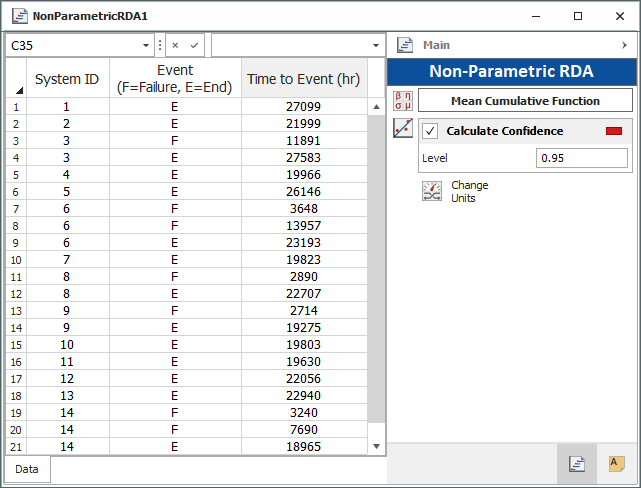Select cell with time value 27099
Image resolution: width=641 pixels, height=488 pixels.
(304, 107)
